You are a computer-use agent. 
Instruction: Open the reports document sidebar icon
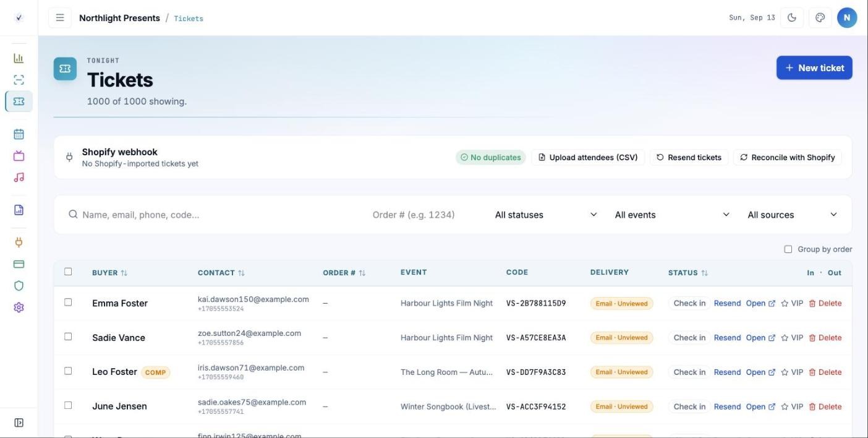[19, 210]
